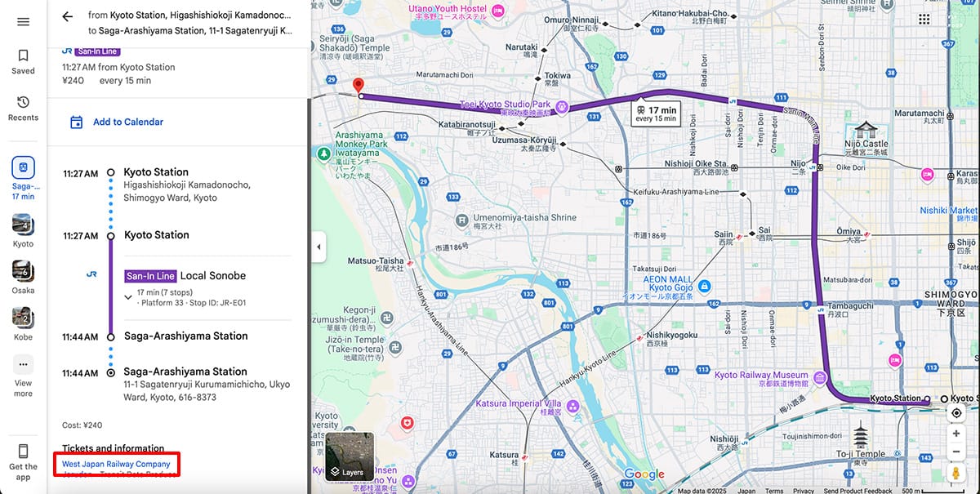Zoom in using the plus control
Screen dimensions: 980x494
click(955, 433)
